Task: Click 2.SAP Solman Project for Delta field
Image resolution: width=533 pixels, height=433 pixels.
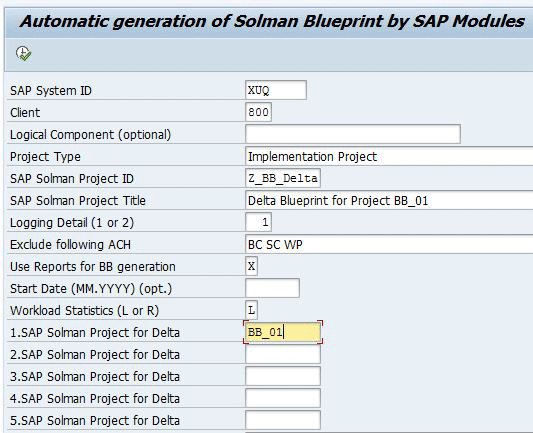Action: click(282, 354)
